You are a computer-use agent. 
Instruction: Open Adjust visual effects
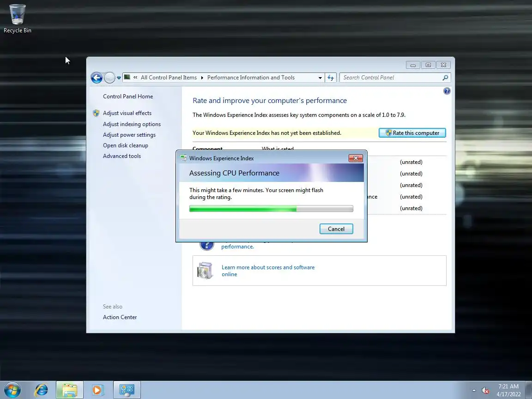pos(127,113)
